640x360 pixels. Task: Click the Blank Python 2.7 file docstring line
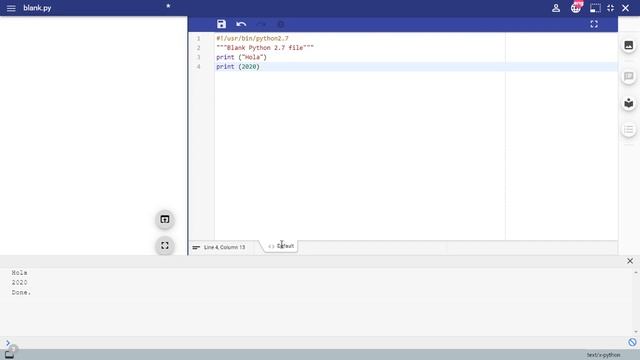tap(265, 48)
